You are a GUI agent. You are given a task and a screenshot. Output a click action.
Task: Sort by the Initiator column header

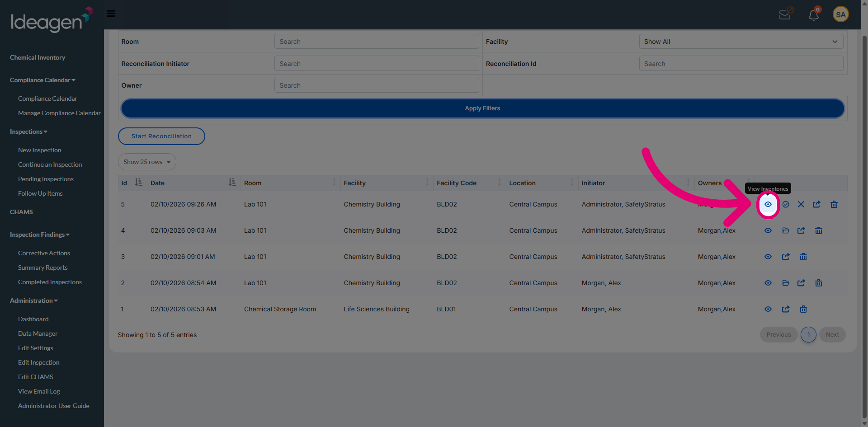(636, 183)
